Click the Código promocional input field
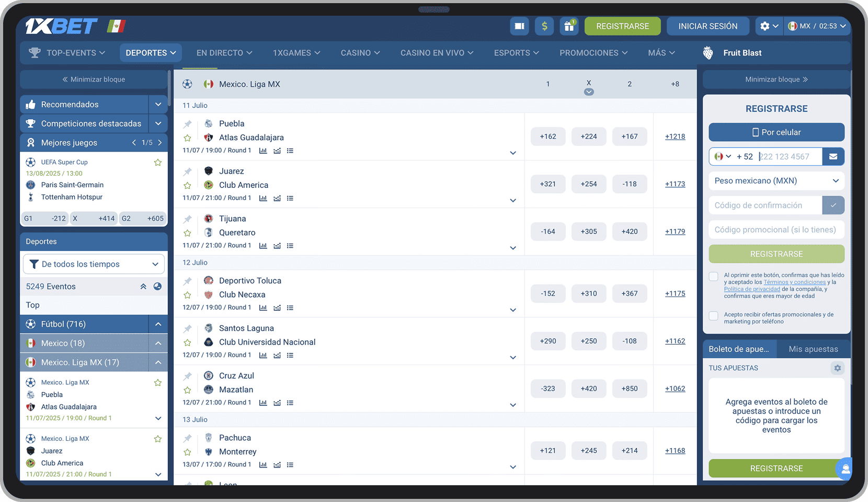This screenshot has height=502, width=868. tap(776, 230)
